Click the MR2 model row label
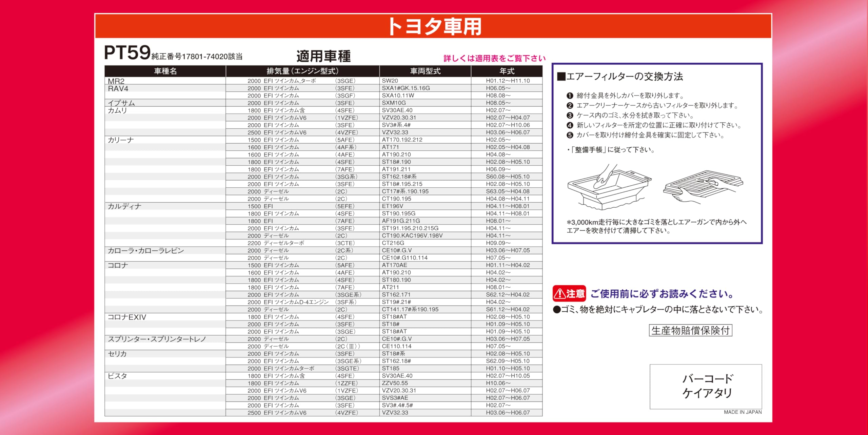868x435 pixels. coord(116,81)
